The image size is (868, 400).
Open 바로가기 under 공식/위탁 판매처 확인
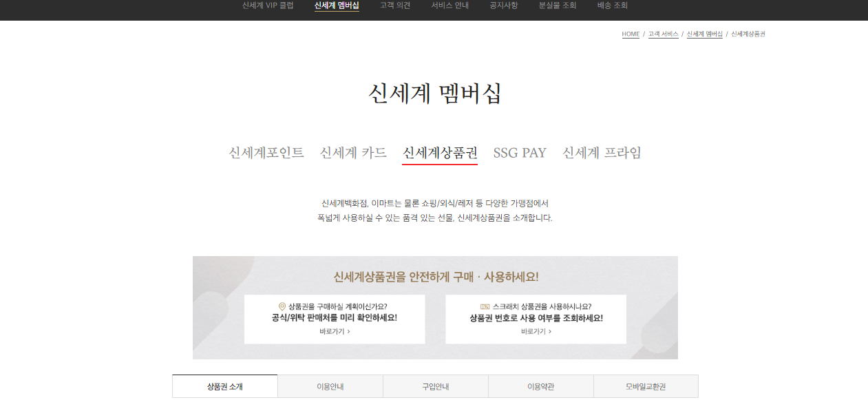(x=335, y=331)
